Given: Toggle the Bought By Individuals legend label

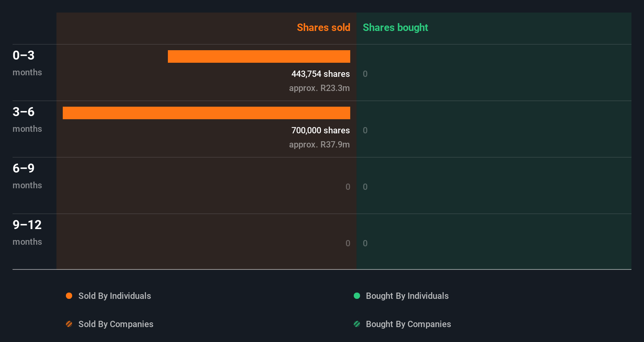Looking at the screenshot, I should click(407, 296).
